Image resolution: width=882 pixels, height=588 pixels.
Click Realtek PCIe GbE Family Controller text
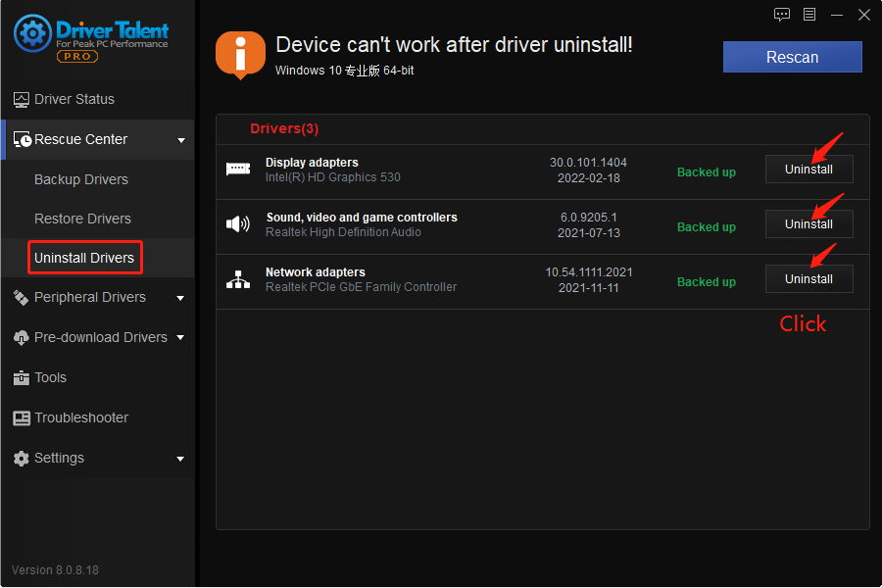pyautogui.click(x=361, y=287)
